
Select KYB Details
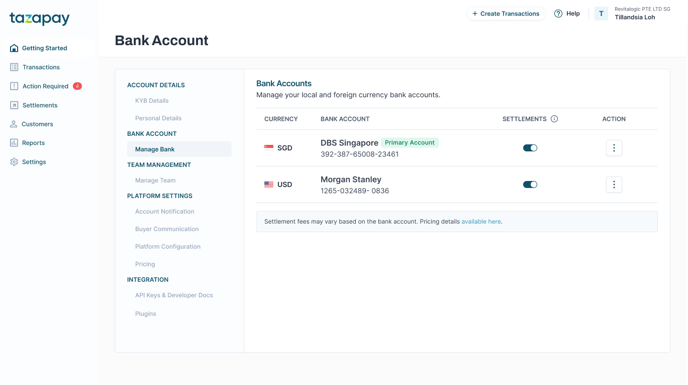pos(151,101)
